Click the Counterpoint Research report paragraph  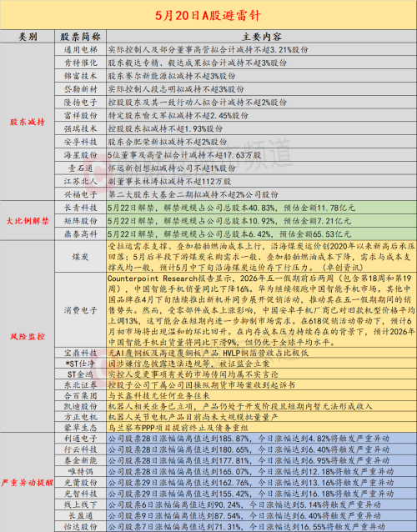pos(261,309)
